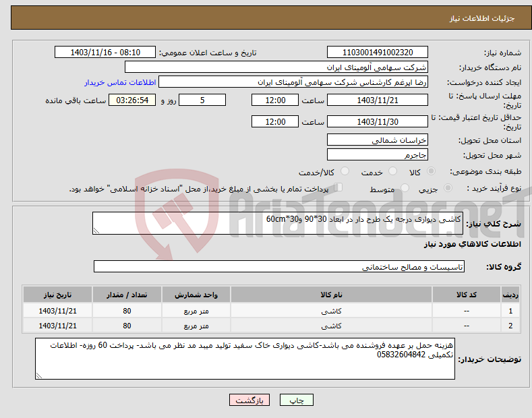The image size is (532, 418).
Task: Click the چاپ print button
Action: [x=297, y=400]
